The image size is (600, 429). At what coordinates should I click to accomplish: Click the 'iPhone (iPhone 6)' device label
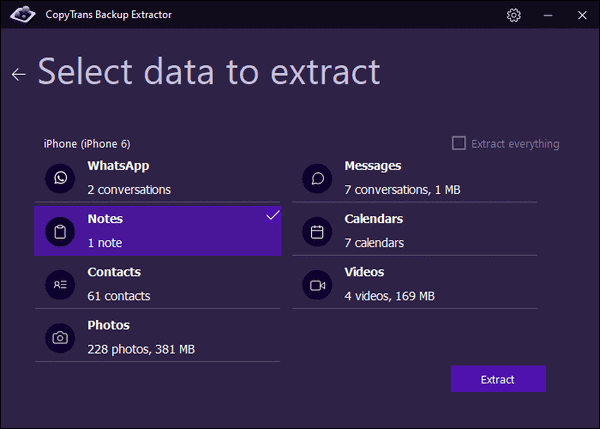87,144
